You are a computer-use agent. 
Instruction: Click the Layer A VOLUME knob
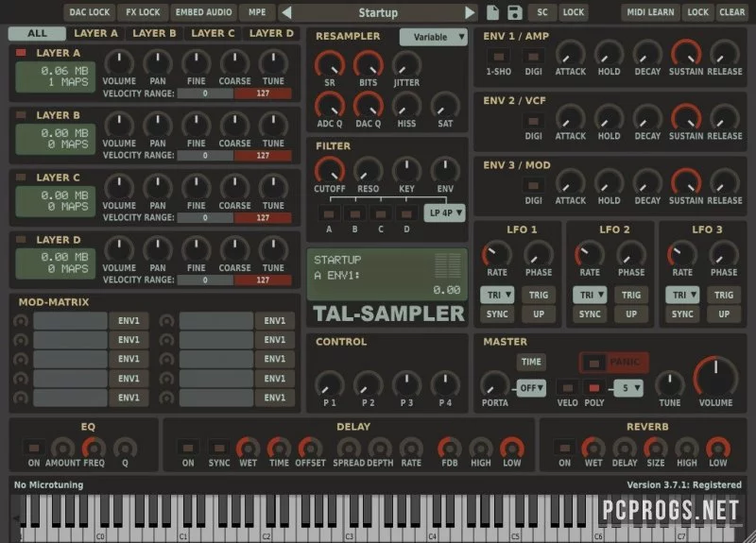tap(119, 62)
